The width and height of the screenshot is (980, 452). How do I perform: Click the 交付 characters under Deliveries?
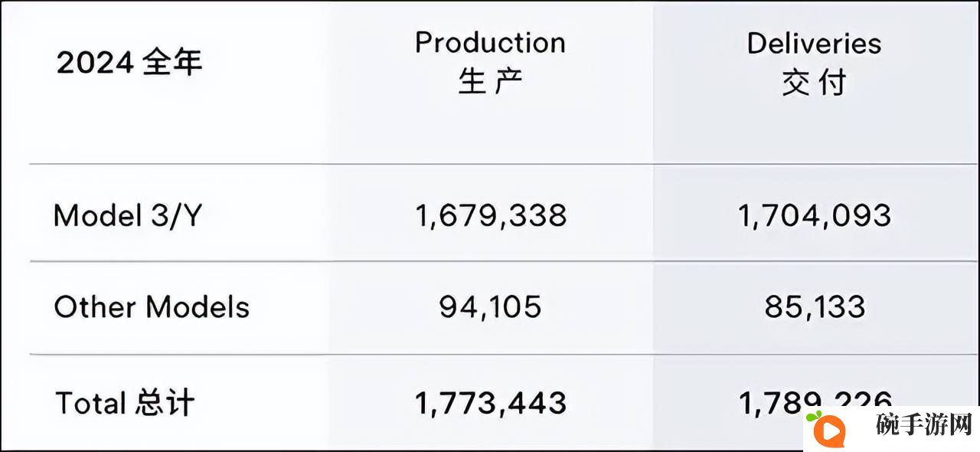[814, 83]
